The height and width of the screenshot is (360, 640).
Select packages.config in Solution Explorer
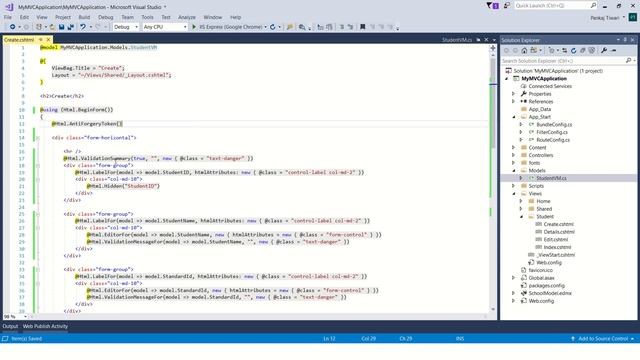(546, 286)
